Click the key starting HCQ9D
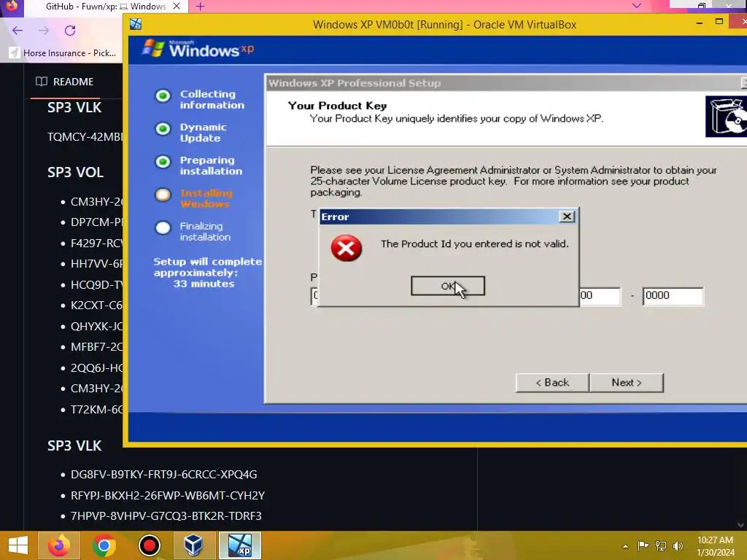This screenshot has height=560, width=747. [x=97, y=285]
